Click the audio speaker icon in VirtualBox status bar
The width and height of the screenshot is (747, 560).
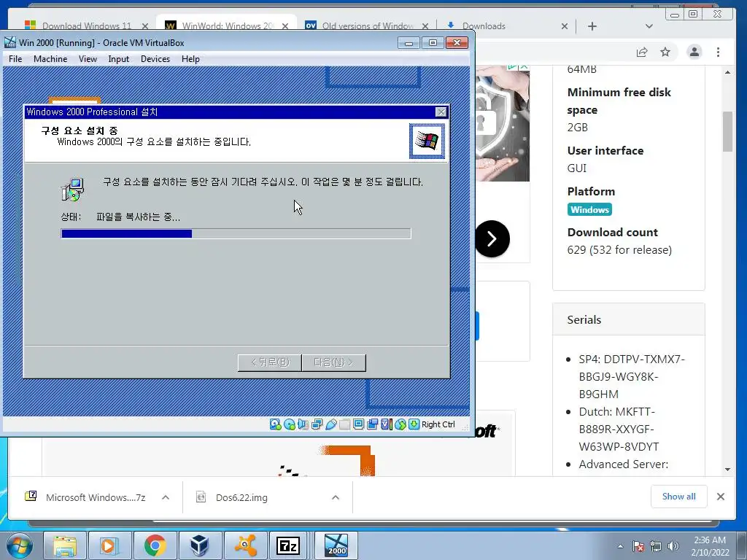[x=303, y=424]
